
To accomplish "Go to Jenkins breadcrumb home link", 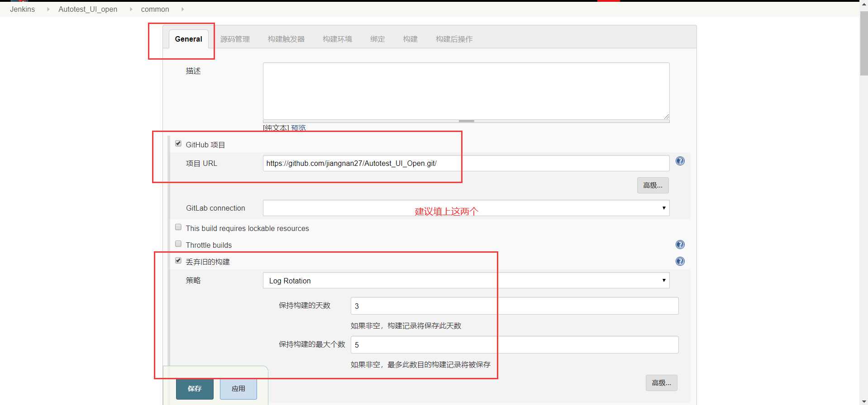I will (x=22, y=9).
